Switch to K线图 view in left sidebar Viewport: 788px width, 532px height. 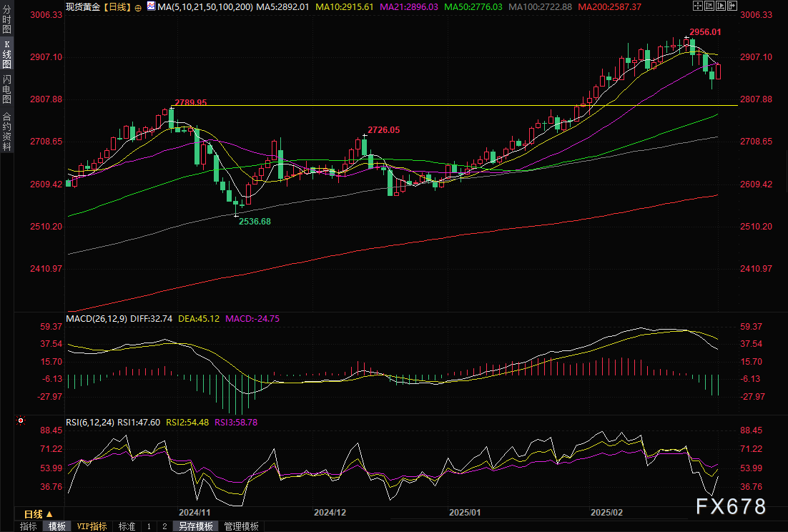7,54
